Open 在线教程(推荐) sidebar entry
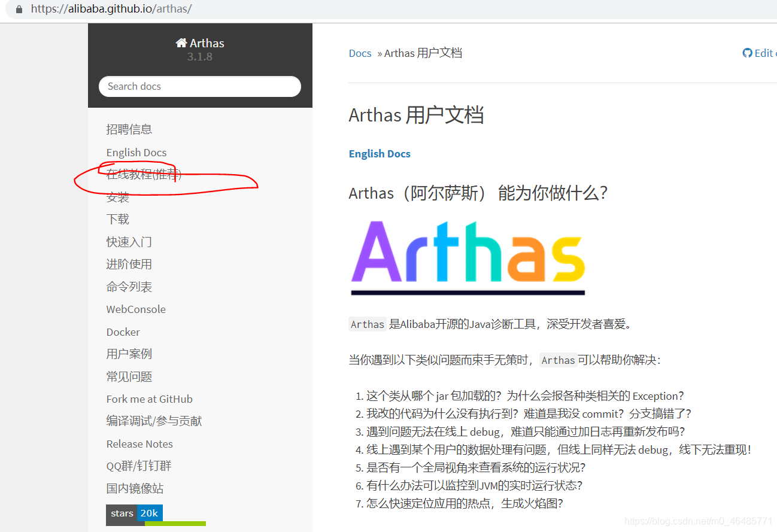 [x=144, y=175]
